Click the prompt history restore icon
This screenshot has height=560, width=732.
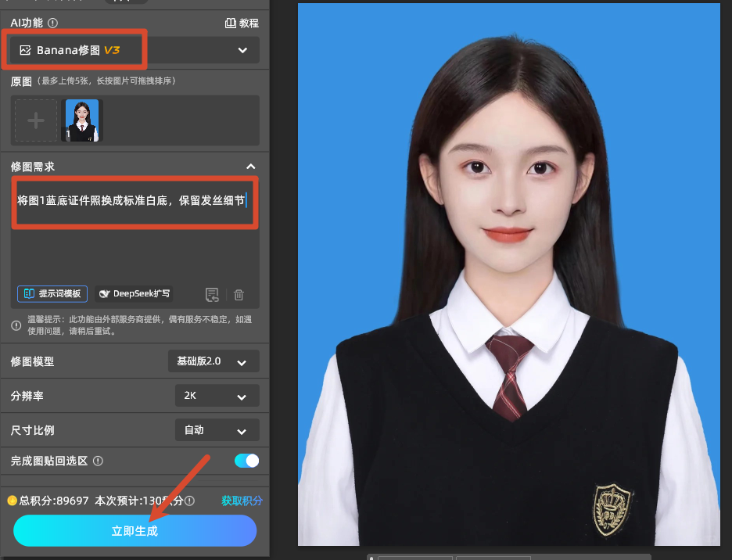212,295
